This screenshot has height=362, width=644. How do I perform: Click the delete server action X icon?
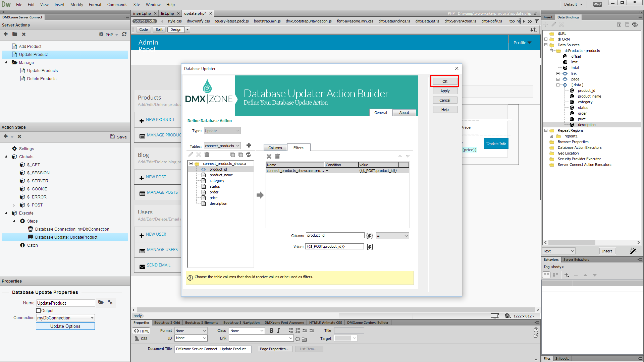(24, 34)
